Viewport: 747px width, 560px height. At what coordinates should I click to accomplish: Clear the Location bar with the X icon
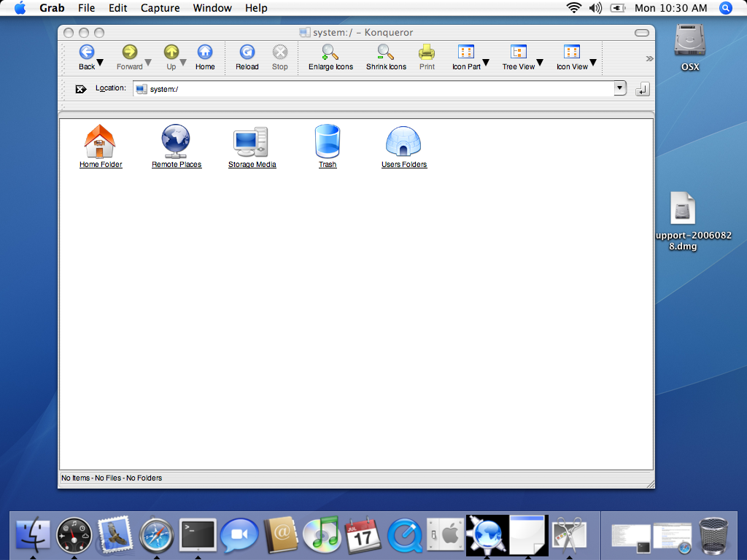81,89
